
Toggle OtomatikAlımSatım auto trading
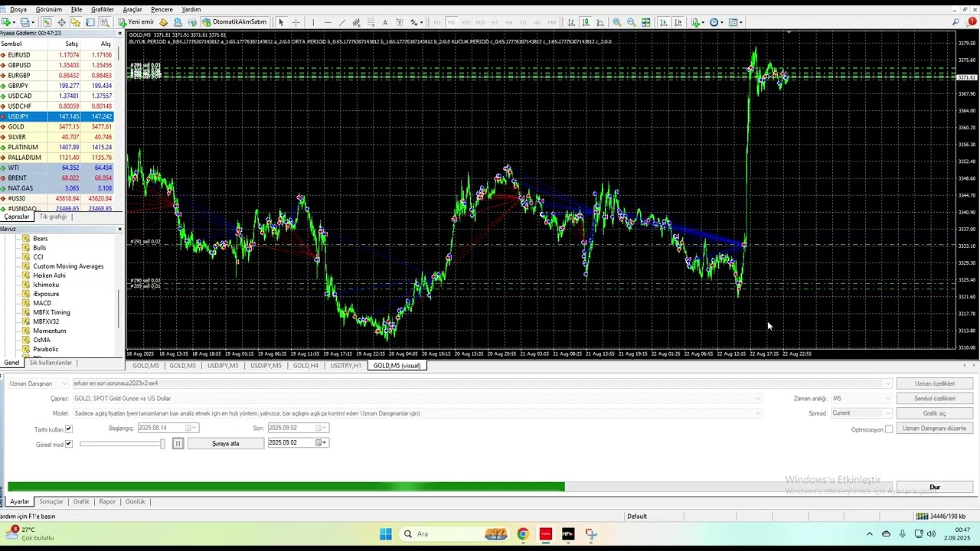(x=234, y=22)
